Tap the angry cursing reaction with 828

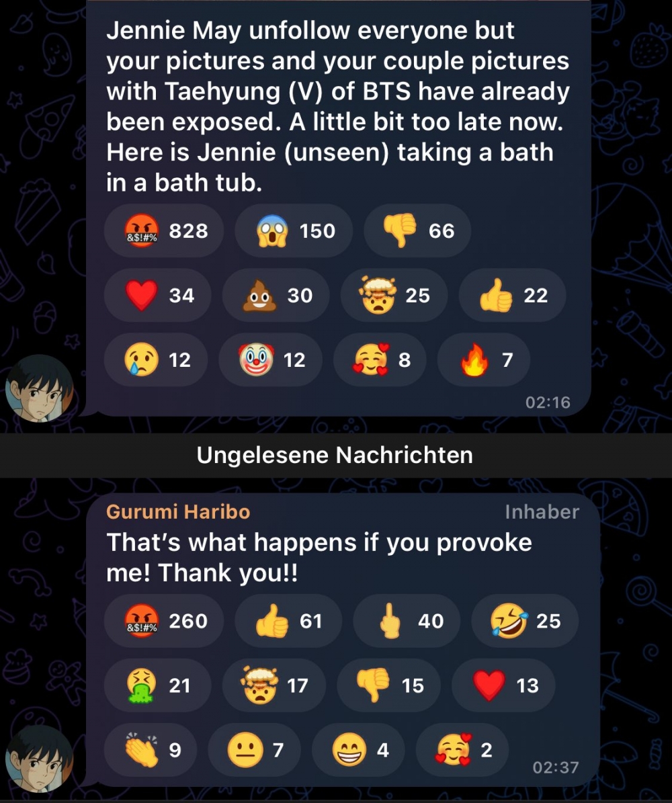[x=164, y=231]
